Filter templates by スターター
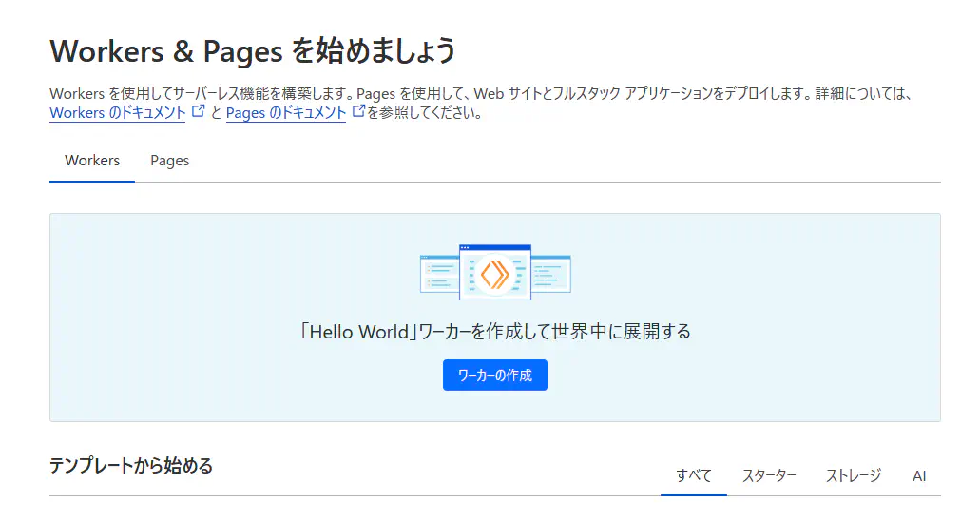Screen dimensions: 980x522 click(769, 475)
